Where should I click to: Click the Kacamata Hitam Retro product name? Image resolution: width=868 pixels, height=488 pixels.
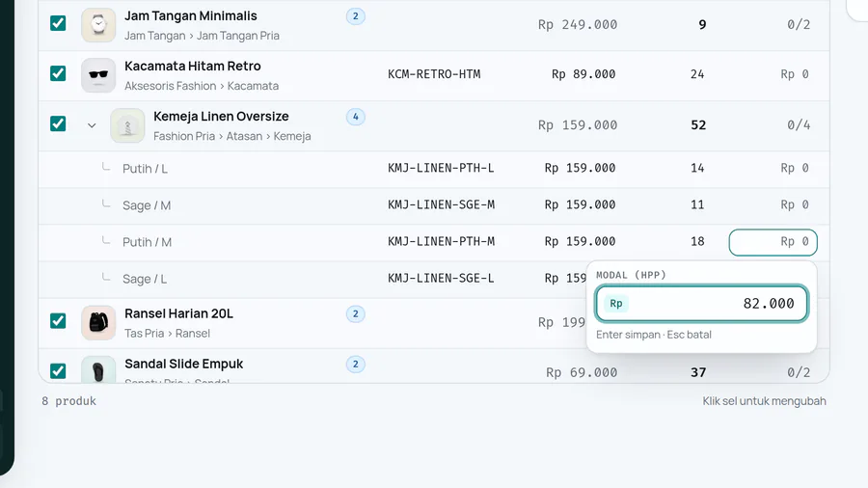[193, 66]
